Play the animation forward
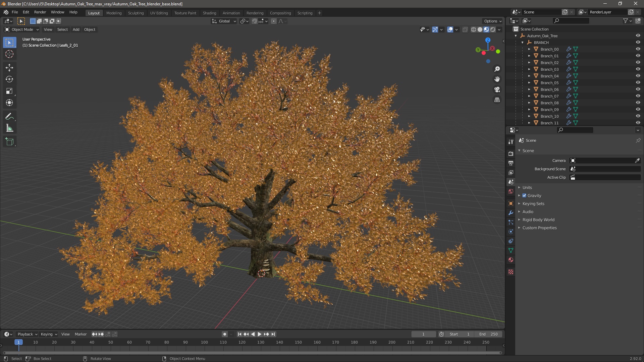644x362 pixels. (x=260, y=334)
